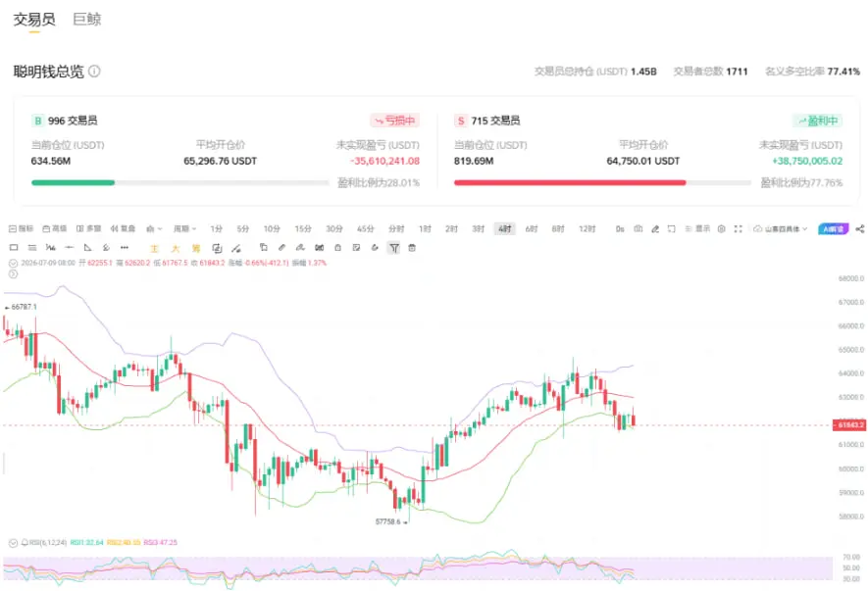The image size is (868, 591).
Task: Select the 1分 timeframe
Action: pyautogui.click(x=216, y=228)
